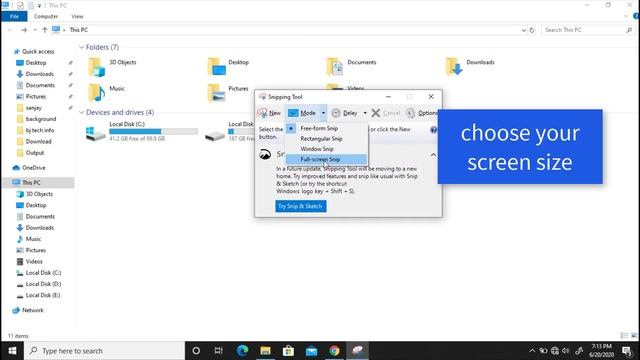Screen dimensions: 640x360
Task: Open File Explorer from the taskbar
Action: coord(266,351)
